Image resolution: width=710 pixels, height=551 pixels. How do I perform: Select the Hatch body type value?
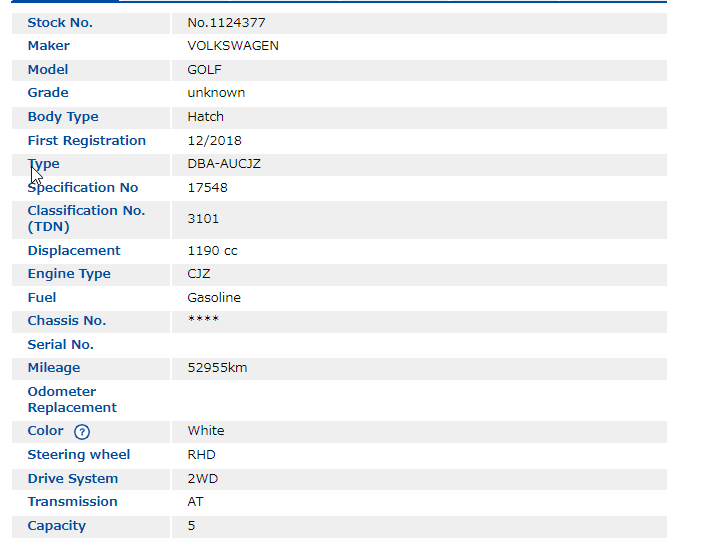(205, 117)
